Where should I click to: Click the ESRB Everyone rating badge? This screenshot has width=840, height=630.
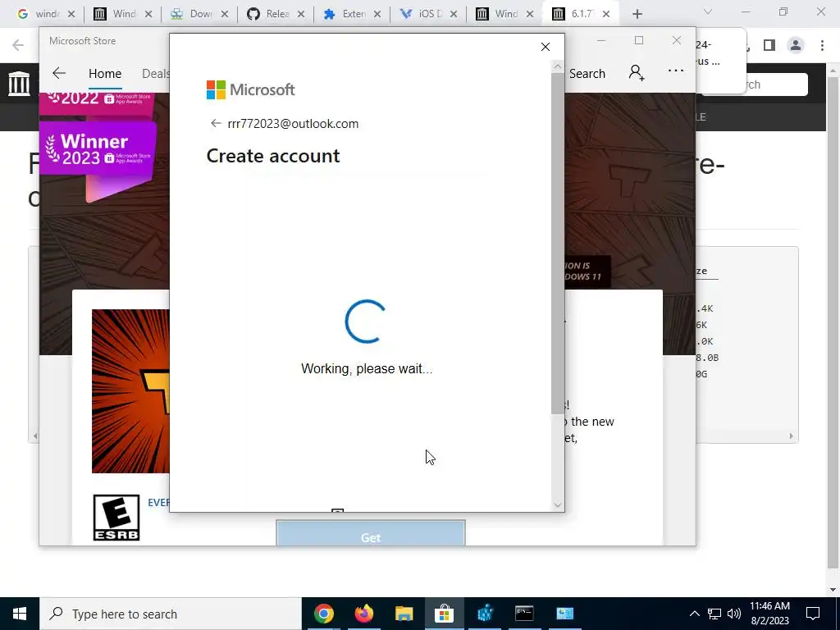[116, 518]
